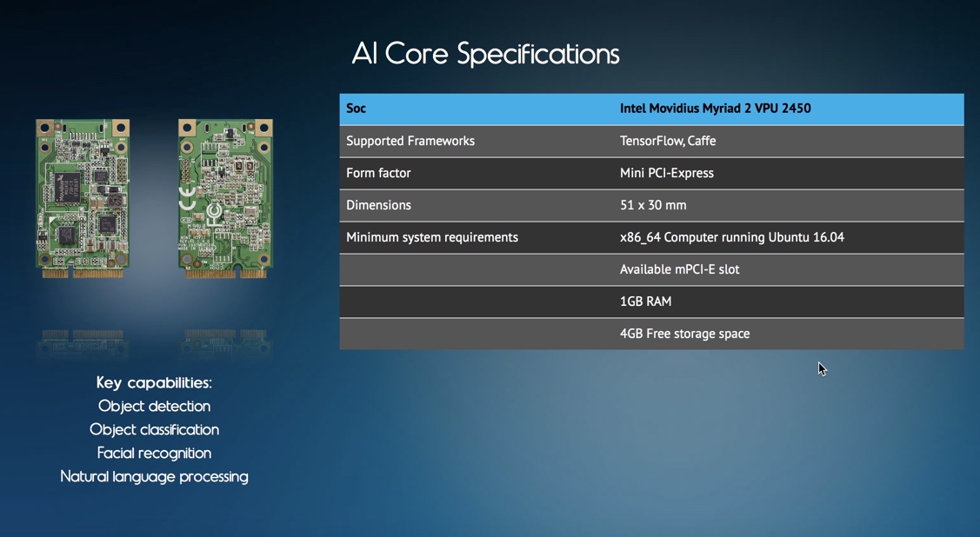Click the 1GB RAM cell
Image resolution: width=980 pixels, height=537 pixels.
(x=643, y=302)
